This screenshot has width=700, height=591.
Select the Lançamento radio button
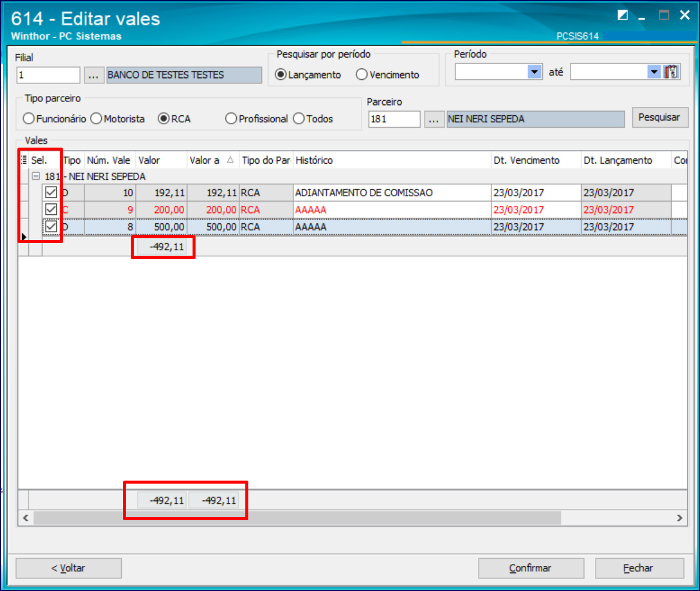coord(280,74)
